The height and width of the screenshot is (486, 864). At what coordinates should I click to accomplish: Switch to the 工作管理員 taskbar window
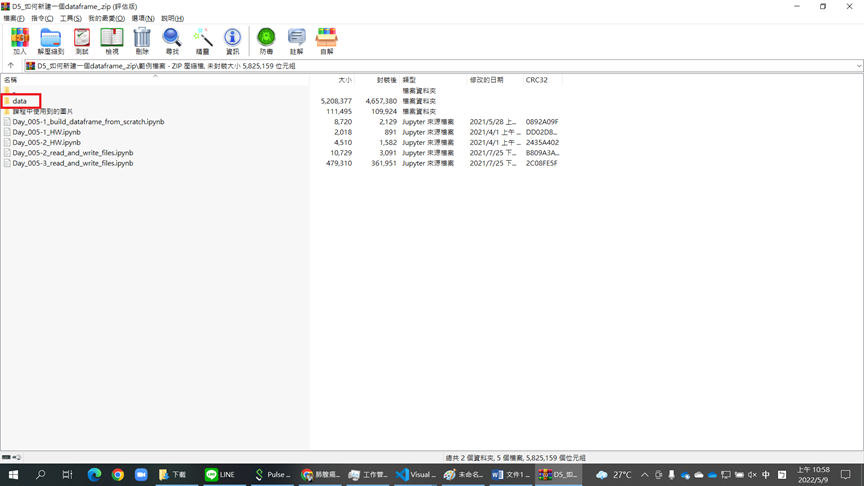[367, 474]
